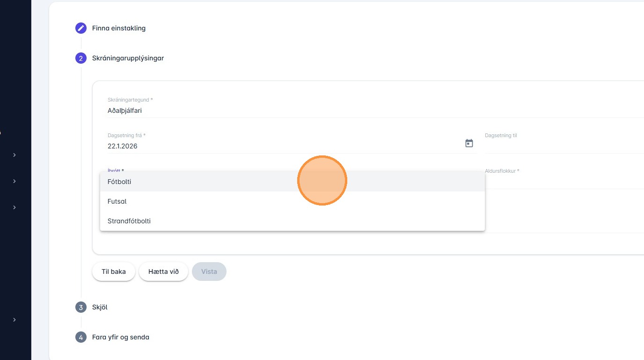Click the step 3 circle beside Skjöl
This screenshot has height=360, width=644.
tap(81, 307)
